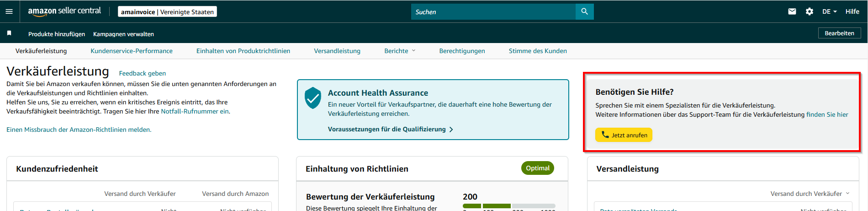Switch to the Verkäuferleistung tab

coord(41,51)
